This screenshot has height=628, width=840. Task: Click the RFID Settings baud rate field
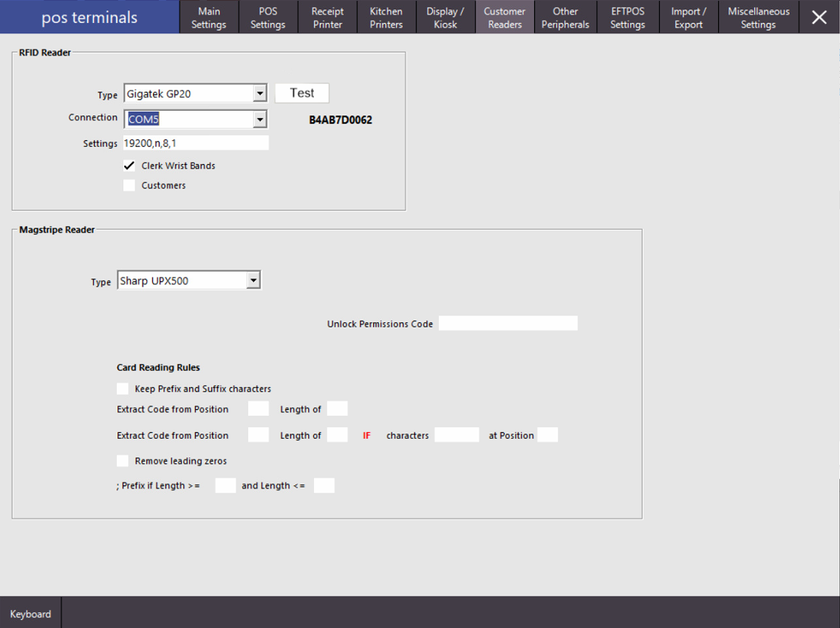[195, 143]
